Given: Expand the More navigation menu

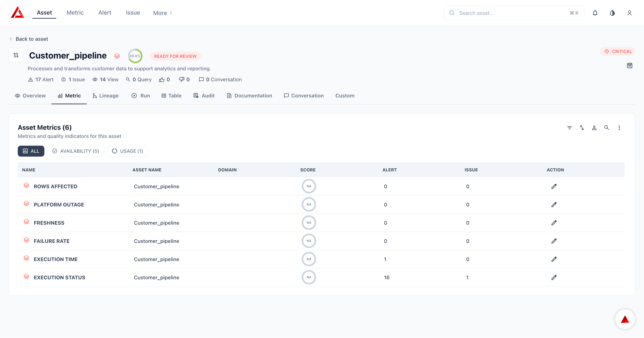Looking at the screenshot, I should click(x=163, y=13).
